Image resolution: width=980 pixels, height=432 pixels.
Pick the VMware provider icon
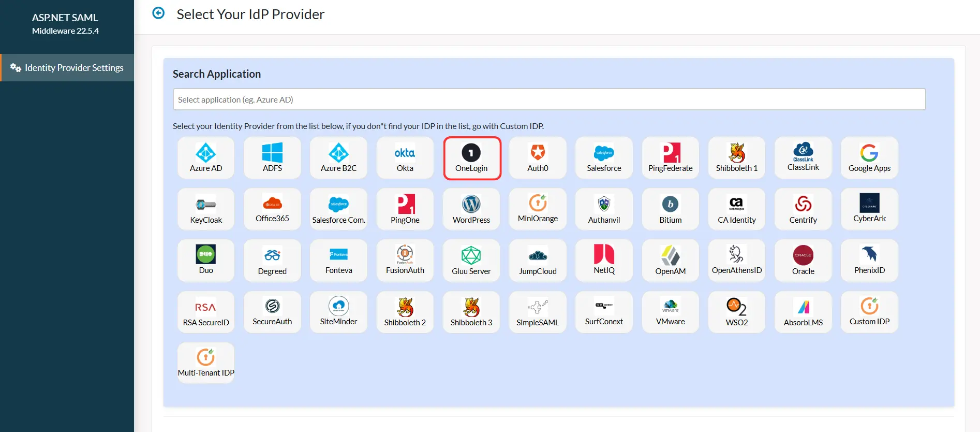click(671, 312)
